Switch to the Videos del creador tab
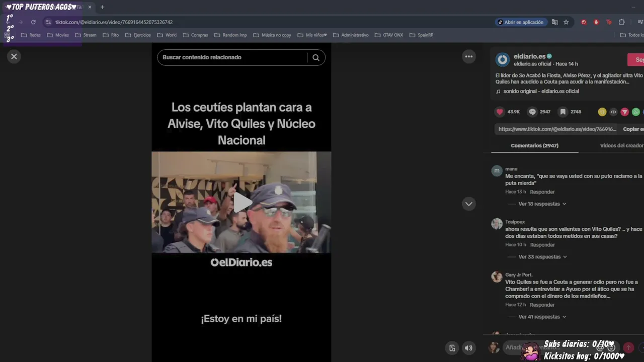644x362 pixels. tap(621, 146)
